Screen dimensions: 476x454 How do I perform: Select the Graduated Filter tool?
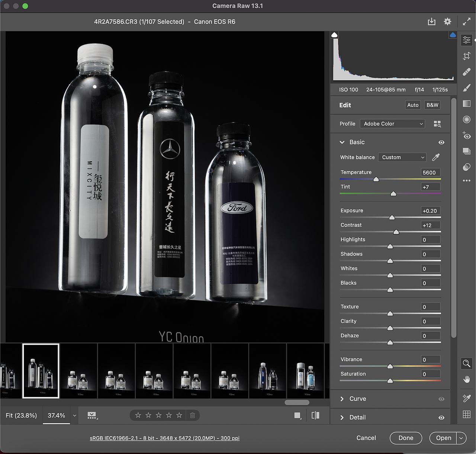[467, 104]
